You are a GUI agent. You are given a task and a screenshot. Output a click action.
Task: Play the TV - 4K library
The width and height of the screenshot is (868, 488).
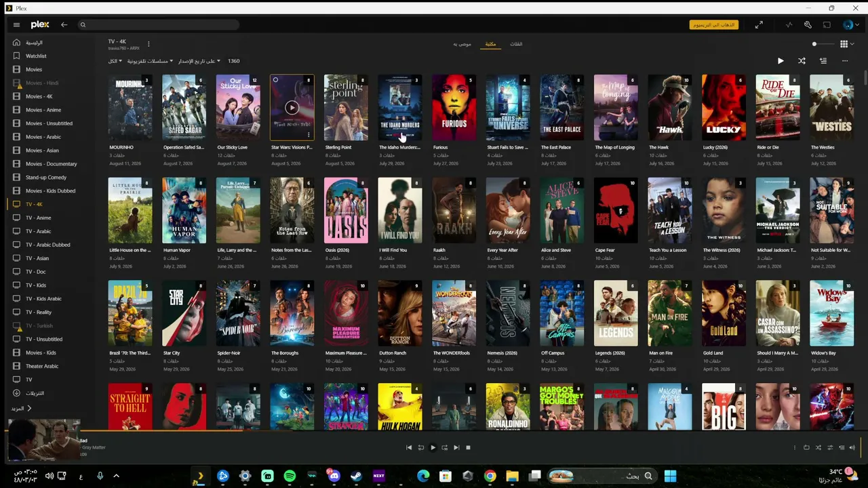[x=781, y=61]
